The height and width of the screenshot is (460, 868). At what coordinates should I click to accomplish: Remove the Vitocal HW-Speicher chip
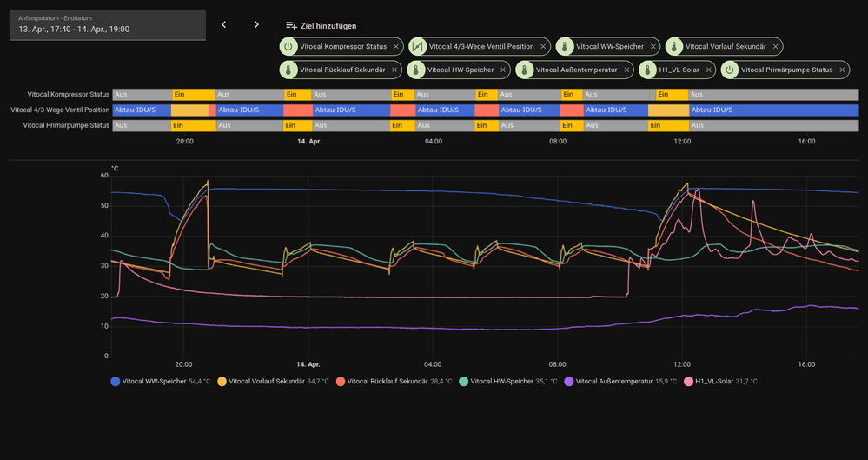503,70
